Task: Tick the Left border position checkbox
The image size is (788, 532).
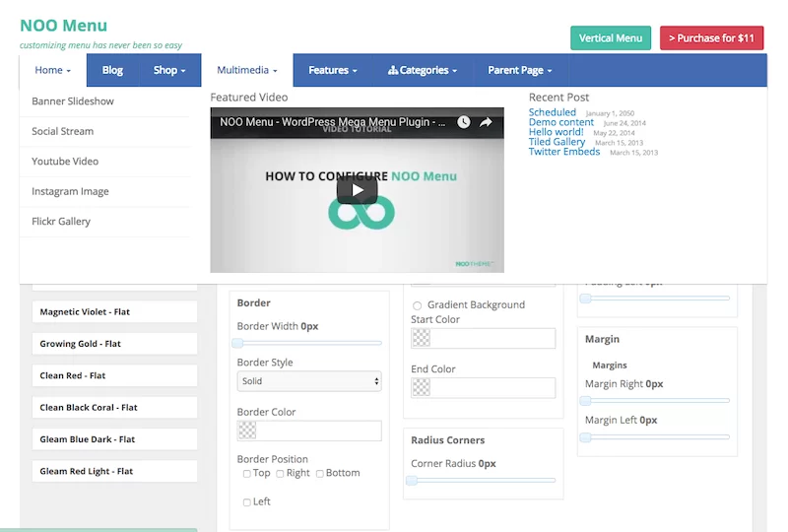Action: pos(247,502)
